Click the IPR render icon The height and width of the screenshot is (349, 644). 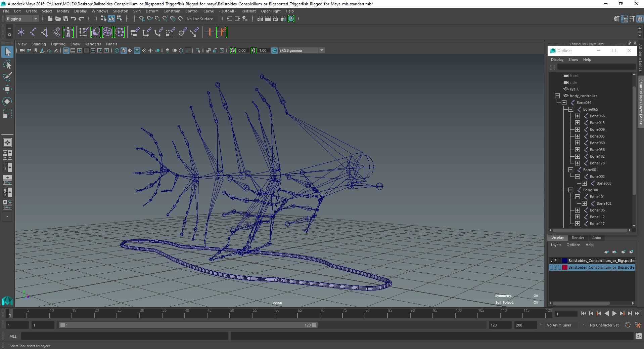pos(275,19)
